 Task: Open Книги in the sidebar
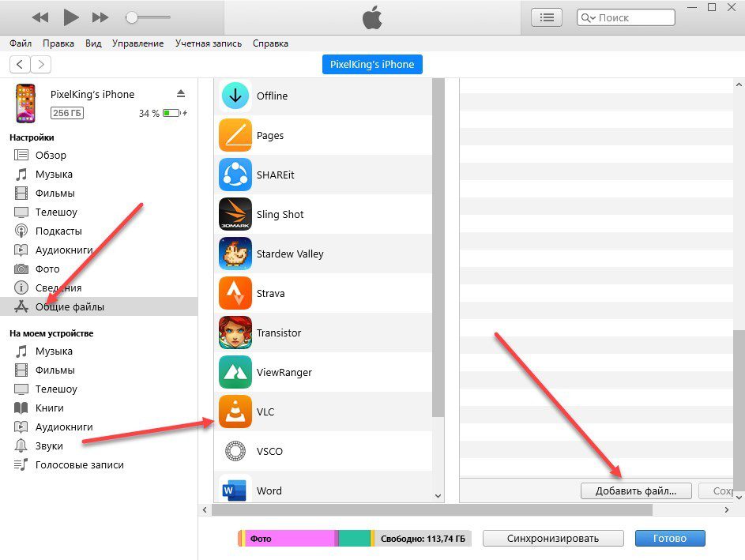coord(99,408)
